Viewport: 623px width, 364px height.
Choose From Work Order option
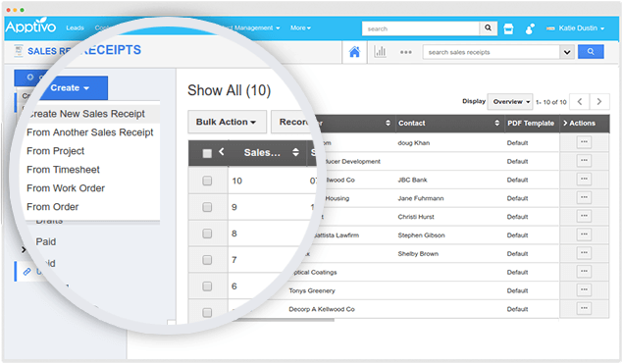(x=66, y=188)
